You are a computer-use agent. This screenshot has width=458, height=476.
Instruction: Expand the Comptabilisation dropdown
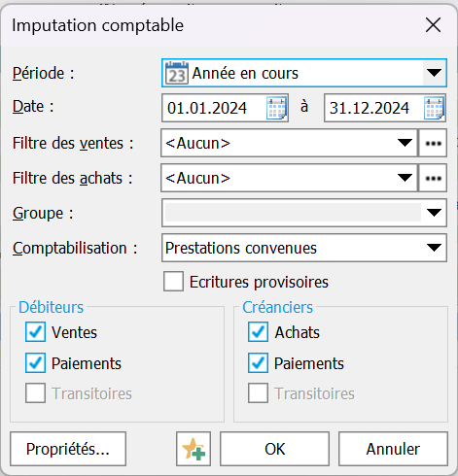[434, 248]
